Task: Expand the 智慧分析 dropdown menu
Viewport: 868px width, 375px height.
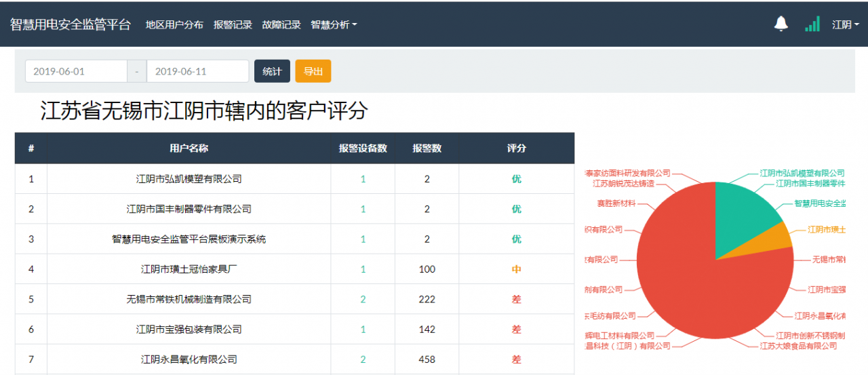Action: (x=333, y=25)
